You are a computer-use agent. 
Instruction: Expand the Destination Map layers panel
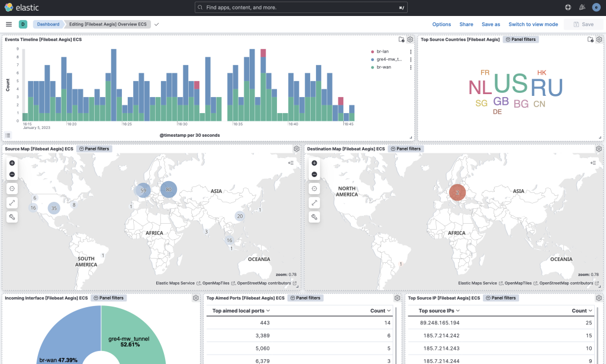tap(593, 163)
